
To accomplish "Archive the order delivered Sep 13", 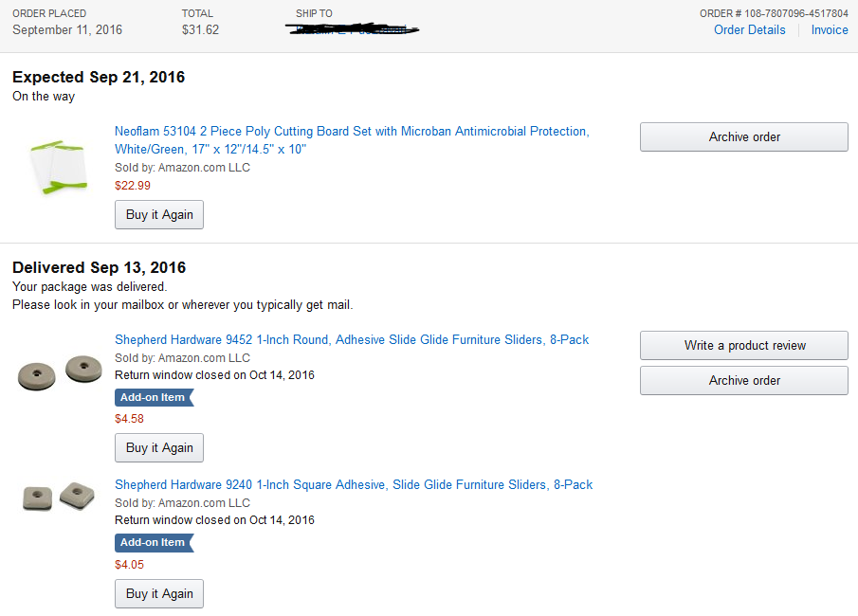I will coord(744,380).
